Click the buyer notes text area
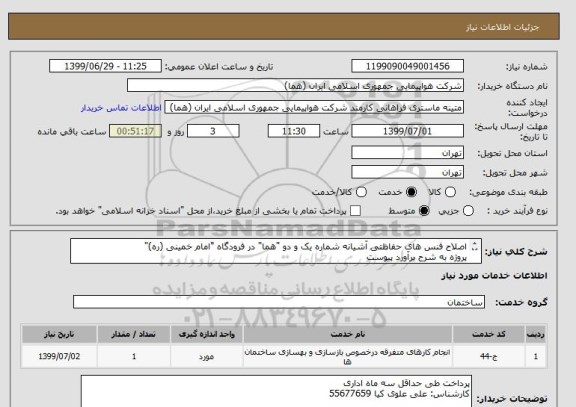This screenshot has height=407, width=576. pyautogui.click(x=276, y=391)
